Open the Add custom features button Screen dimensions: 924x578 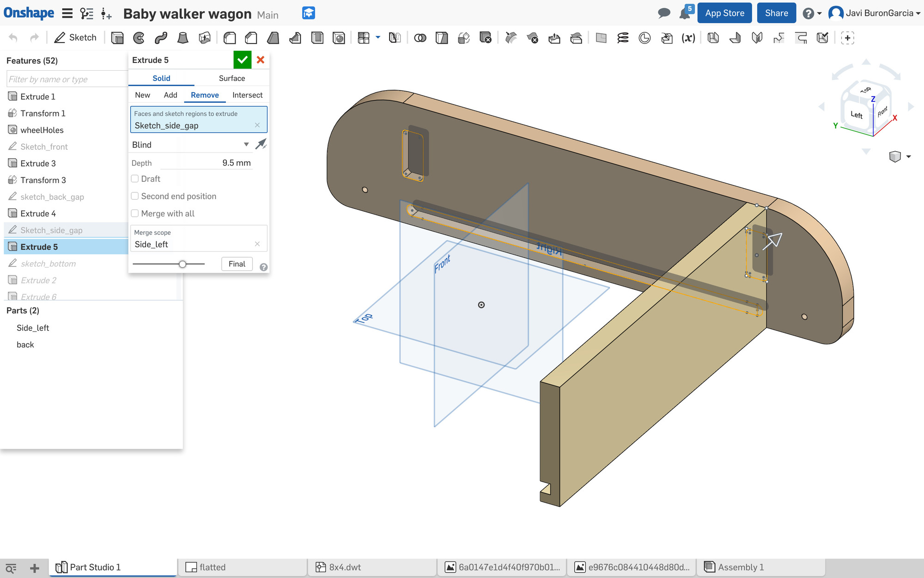847,38
